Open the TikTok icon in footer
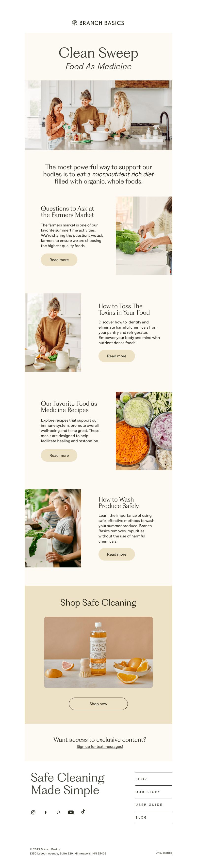197x868 pixels. pos(83,811)
